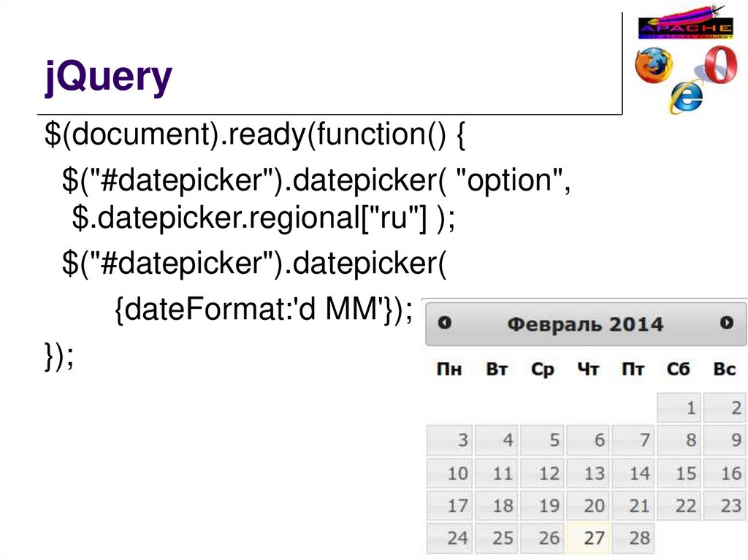The height and width of the screenshot is (560, 748).
Task: Select date 16 in the calendar
Action: pos(725,473)
